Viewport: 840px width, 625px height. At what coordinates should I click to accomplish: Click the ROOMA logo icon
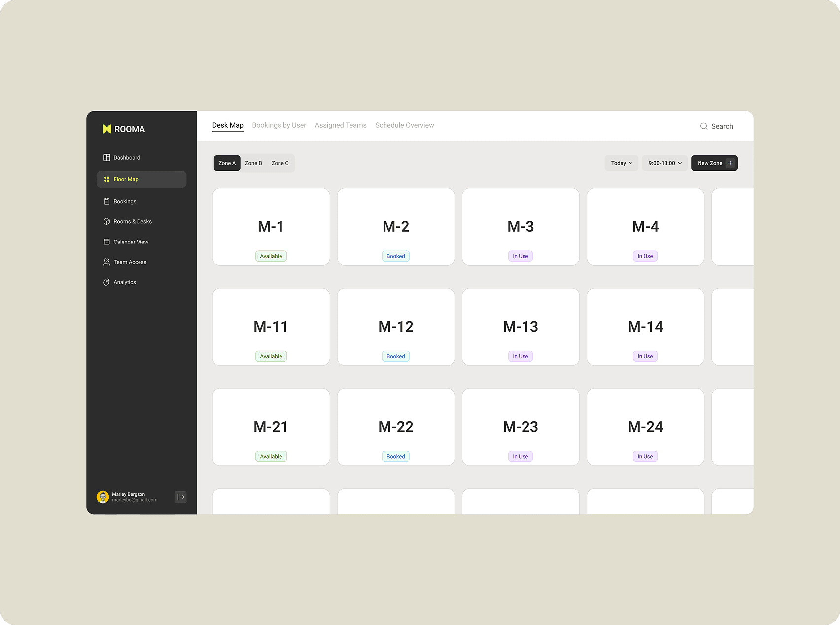tap(107, 129)
